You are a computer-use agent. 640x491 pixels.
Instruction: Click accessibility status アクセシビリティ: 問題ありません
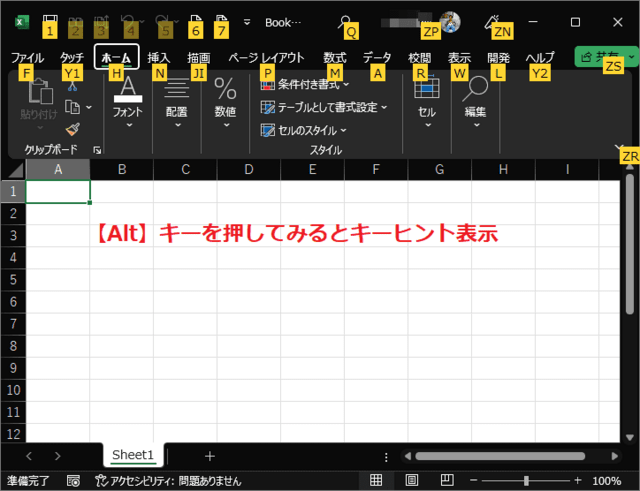click(166, 481)
